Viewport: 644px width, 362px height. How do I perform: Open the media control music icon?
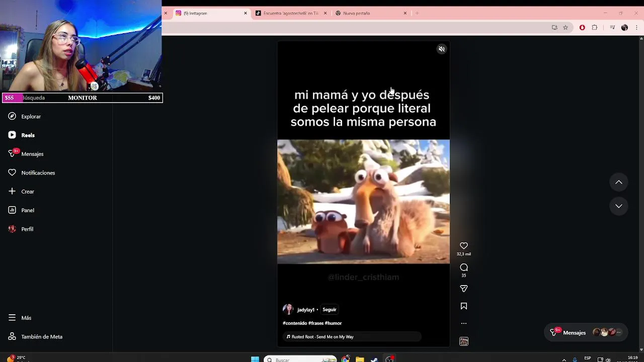click(x=612, y=28)
